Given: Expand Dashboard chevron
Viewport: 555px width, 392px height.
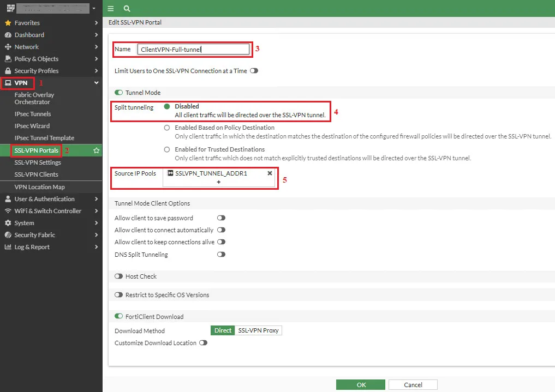Looking at the screenshot, I should pos(96,35).
